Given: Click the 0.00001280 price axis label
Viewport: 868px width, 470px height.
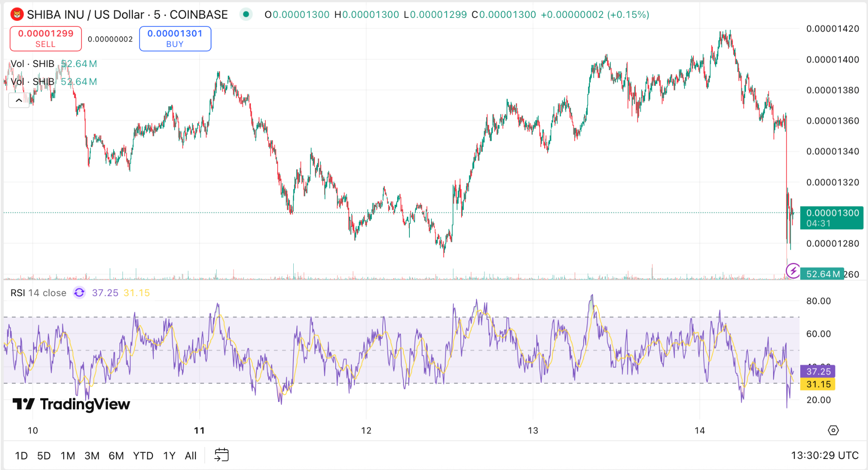Looking at the screenshot, I should point(832,243).
